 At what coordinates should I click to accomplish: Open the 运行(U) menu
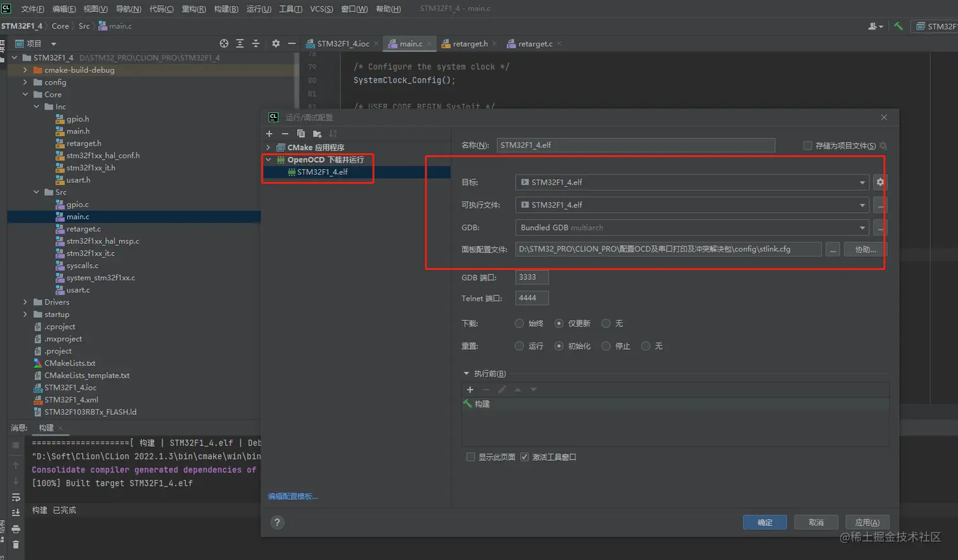[x=259, y=9]
